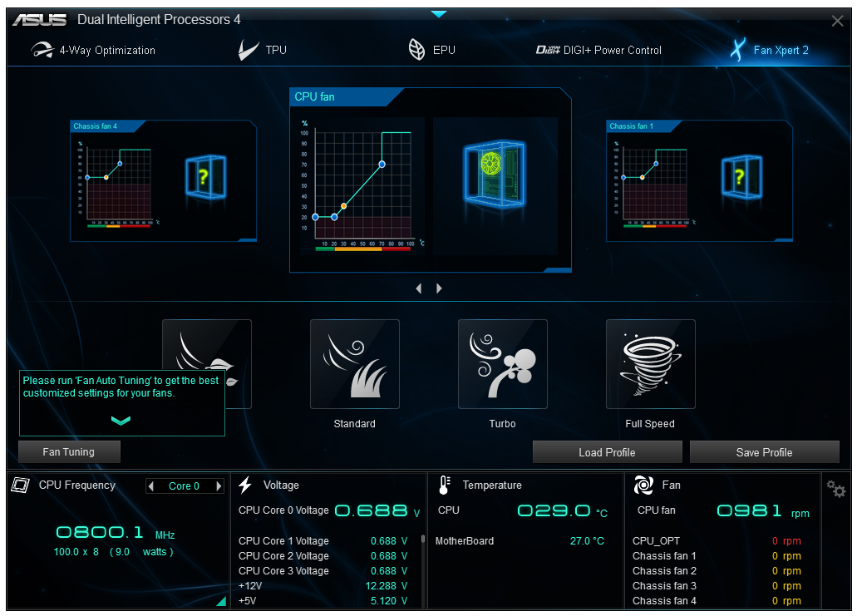This screenshot has width=857, height=616.
Task: Click the CPU fan 0981 rpm reading
Action: [x=749, y=510]
